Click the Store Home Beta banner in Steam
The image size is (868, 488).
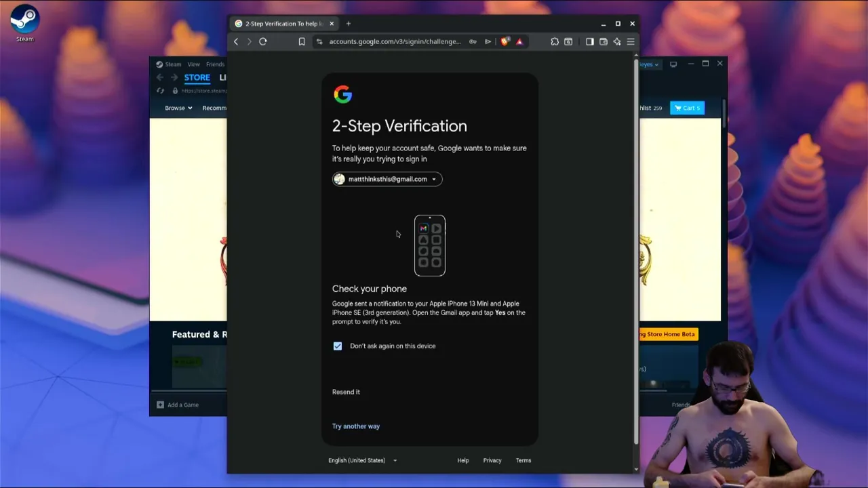click(x=668, y=334)
